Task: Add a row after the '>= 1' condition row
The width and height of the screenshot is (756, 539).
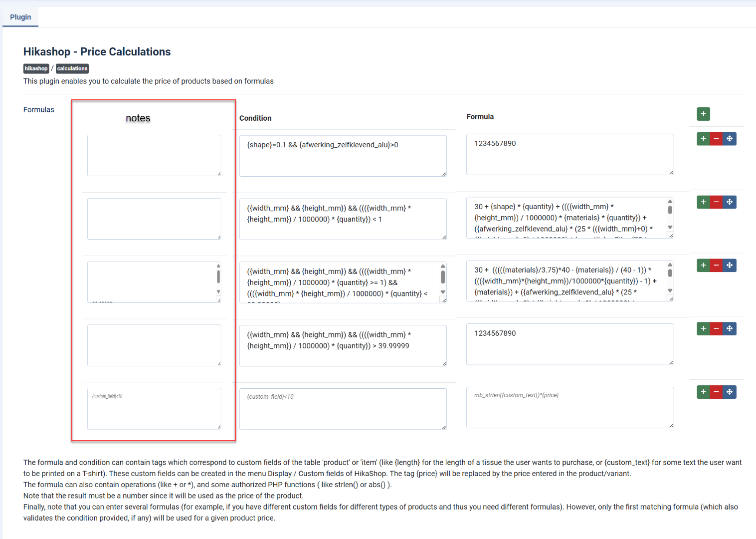Action: click(703, 266)
